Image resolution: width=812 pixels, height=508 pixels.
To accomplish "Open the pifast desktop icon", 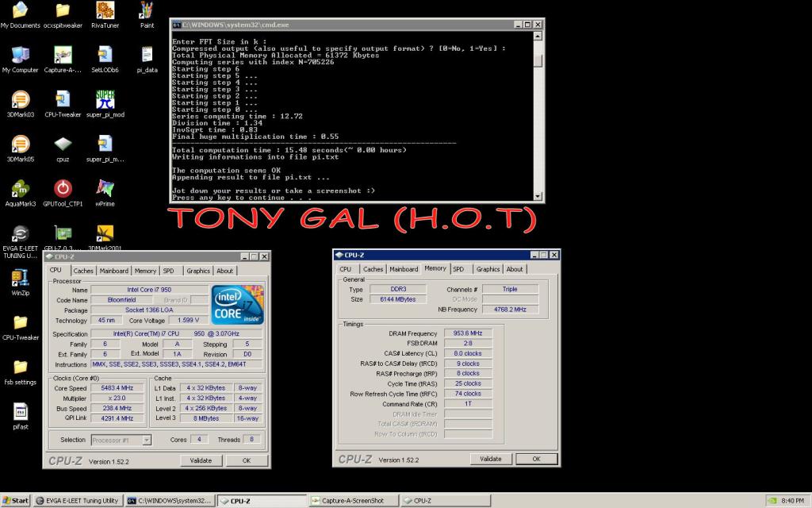I will coord(20,416).
